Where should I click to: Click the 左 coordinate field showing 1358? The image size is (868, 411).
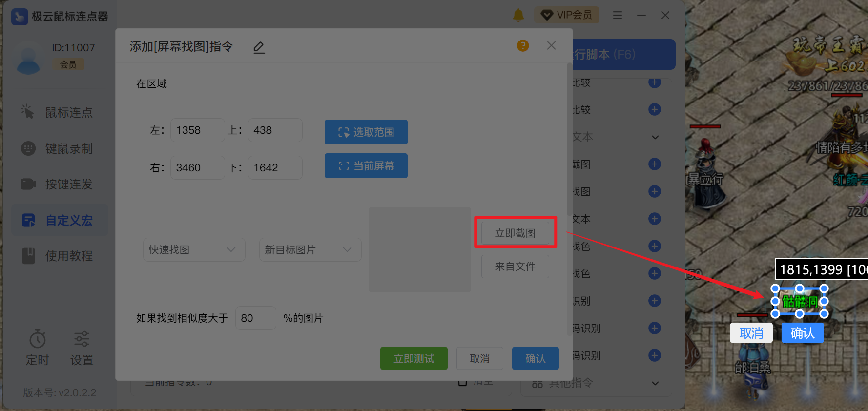tap(197, 130)
